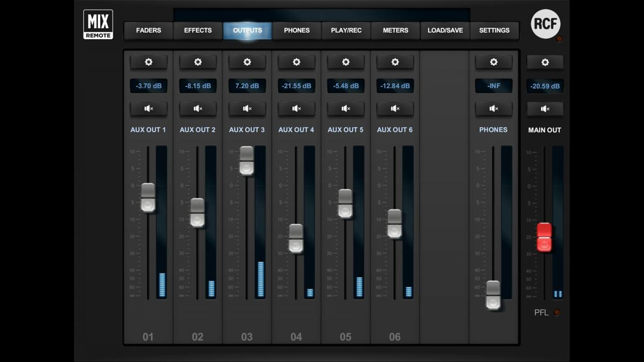Open MAIN OUT gear settings

point(545,63)
